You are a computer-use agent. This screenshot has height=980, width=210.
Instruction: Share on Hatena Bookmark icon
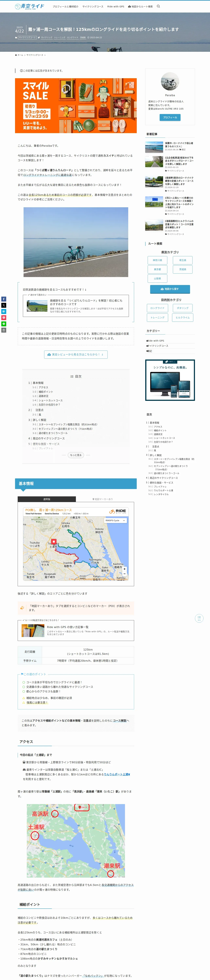coord(4,312)
